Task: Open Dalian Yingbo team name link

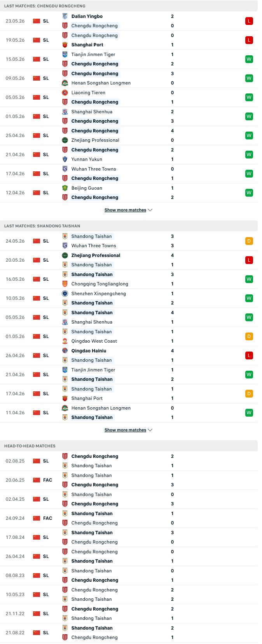Action: click(x=87, y=16)
